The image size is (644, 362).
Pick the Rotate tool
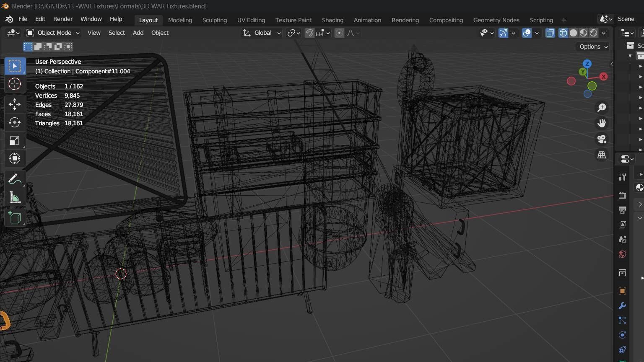tap(15, 122)
